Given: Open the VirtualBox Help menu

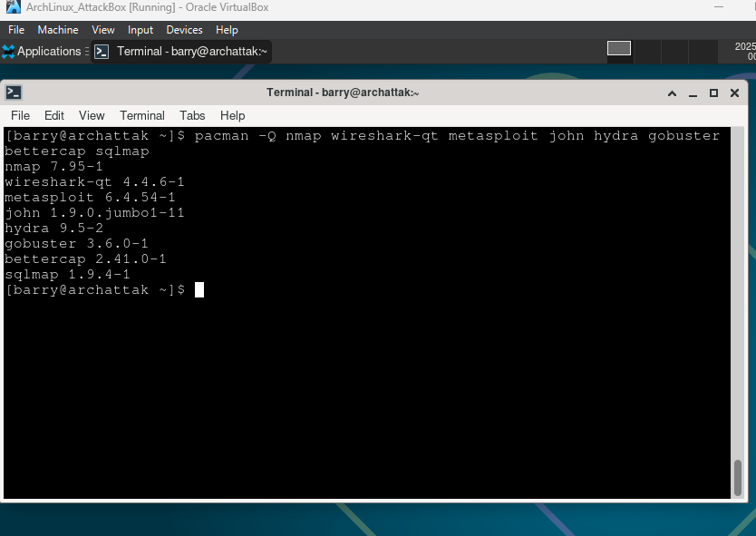Looking at the screenshot, I should click(x=227, y=30).
